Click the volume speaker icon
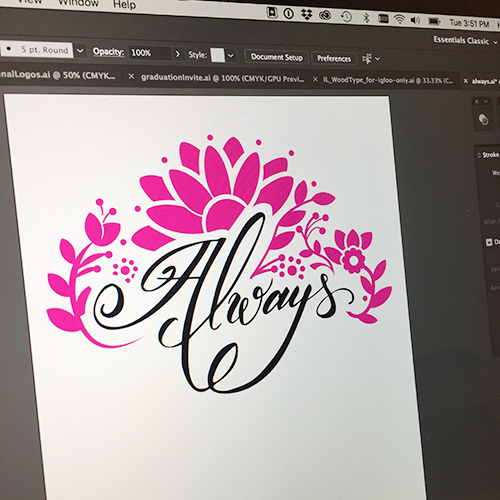This screenshot has height=500, width=500. (415, 20)
